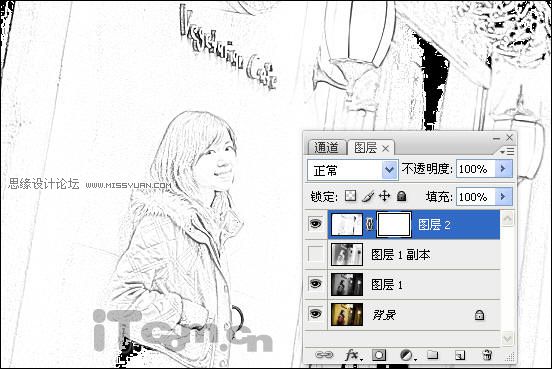
Task: Open the 填充 fill slider arrow
Action: tap(503, 196)
